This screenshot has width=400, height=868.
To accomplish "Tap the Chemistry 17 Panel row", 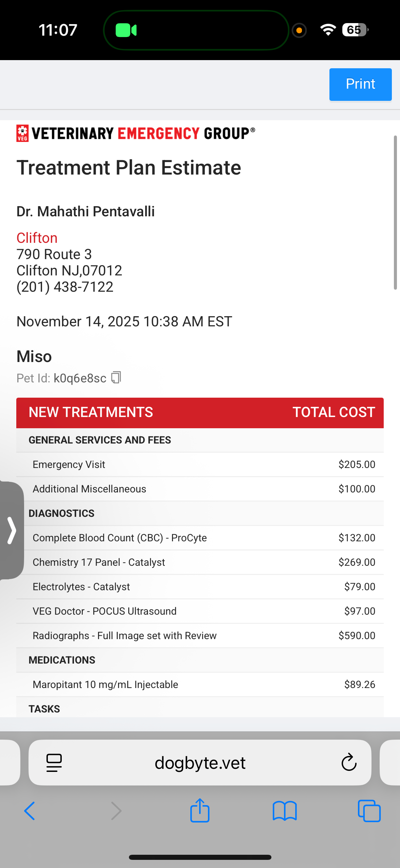I will (200, 562).
